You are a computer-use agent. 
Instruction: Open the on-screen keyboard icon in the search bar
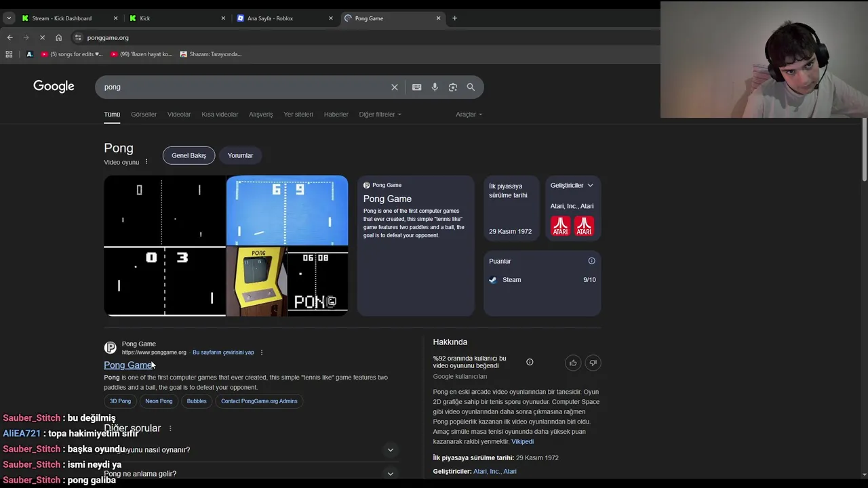416,87
